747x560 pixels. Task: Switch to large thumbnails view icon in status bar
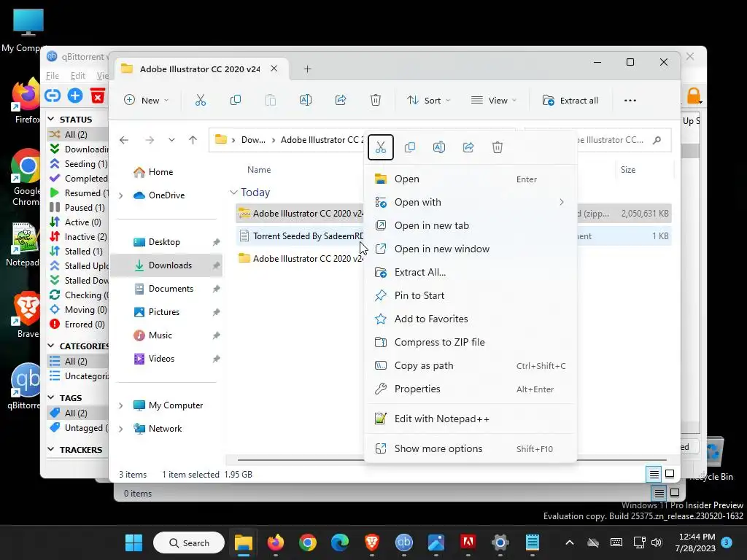tap(670, 474)
